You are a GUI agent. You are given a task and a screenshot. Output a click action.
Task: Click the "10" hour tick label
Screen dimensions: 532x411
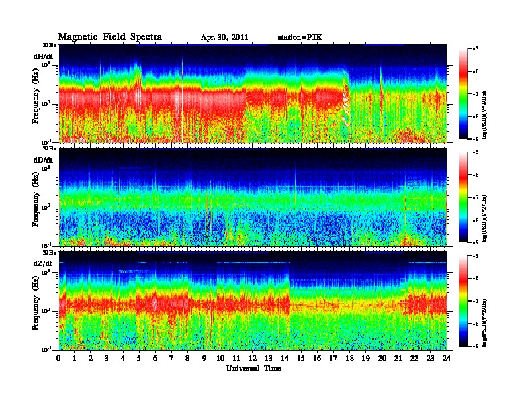point(220,359)
